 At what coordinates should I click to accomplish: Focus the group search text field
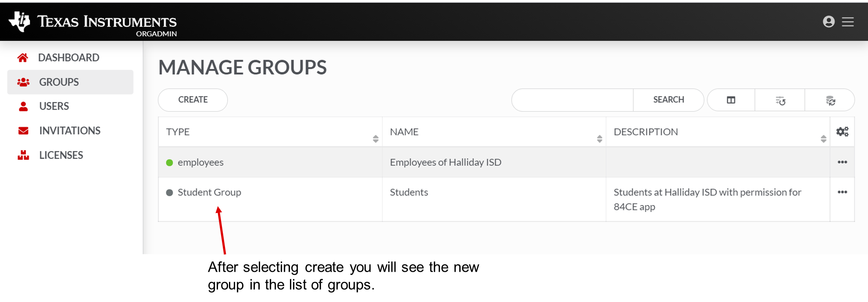(x=572, y=100)
